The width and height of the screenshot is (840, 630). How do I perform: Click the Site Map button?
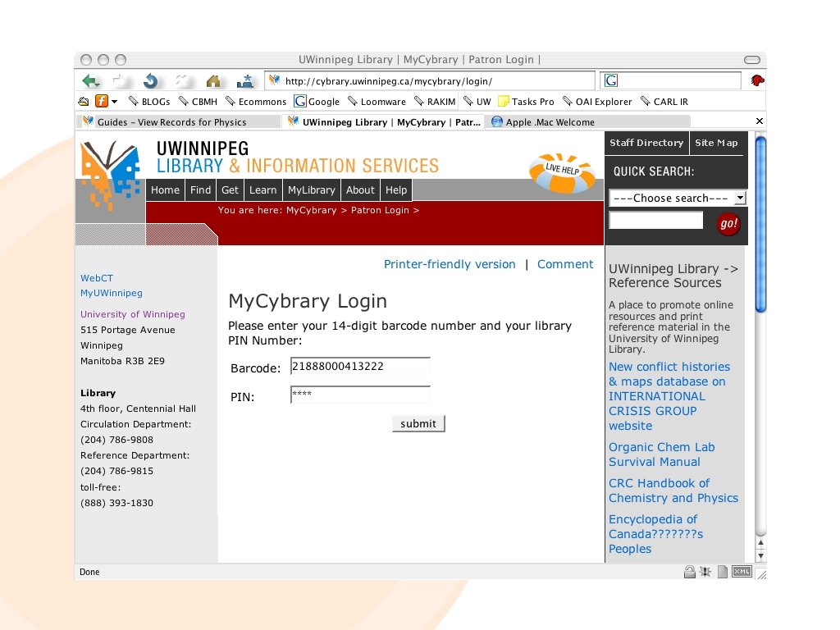[716, 143]
